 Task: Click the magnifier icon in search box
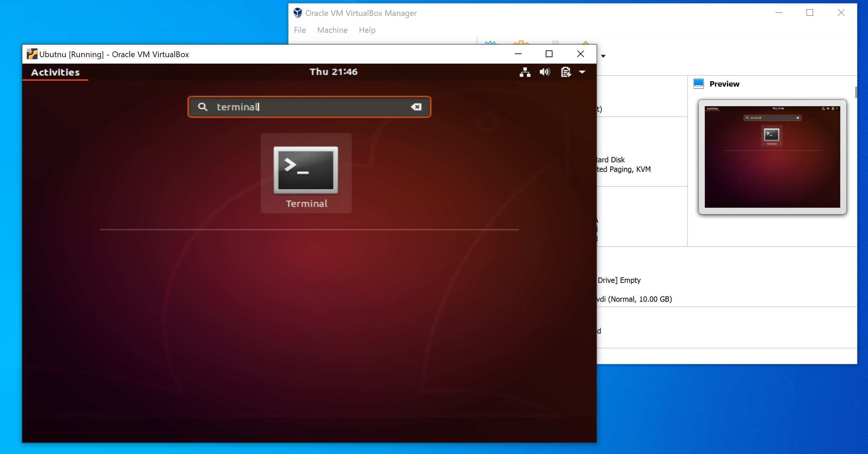click(202, 107)
